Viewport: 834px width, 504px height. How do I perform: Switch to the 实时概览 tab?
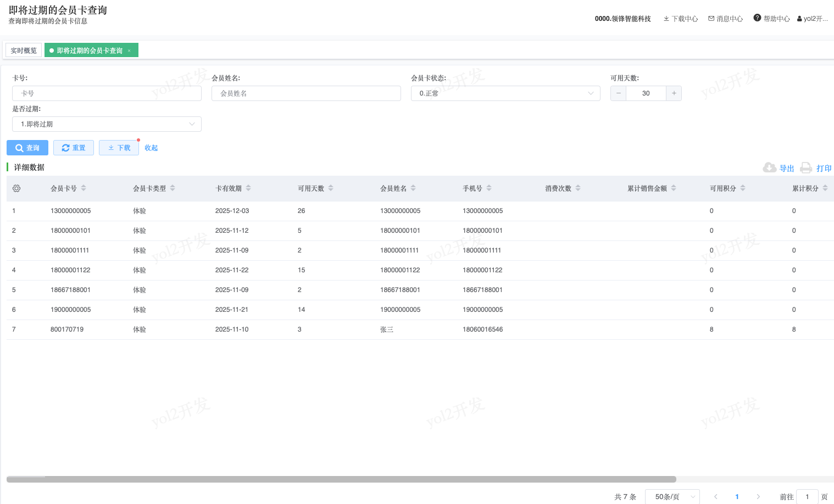coord(24,51)
